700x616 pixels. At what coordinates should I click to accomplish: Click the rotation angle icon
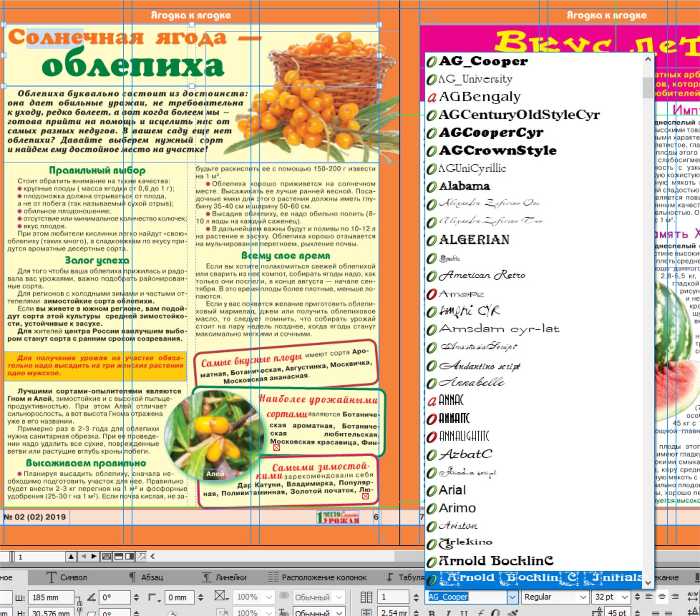(x=92, y=597)
